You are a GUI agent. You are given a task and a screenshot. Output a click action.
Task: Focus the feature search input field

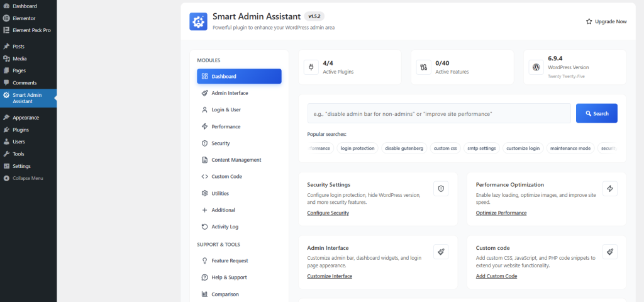point(439,113)
